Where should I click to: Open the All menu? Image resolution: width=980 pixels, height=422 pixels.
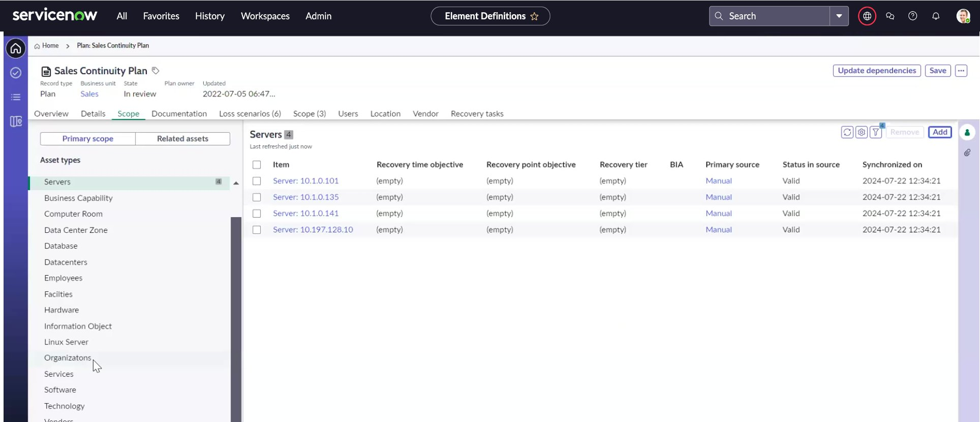(121, 16)
